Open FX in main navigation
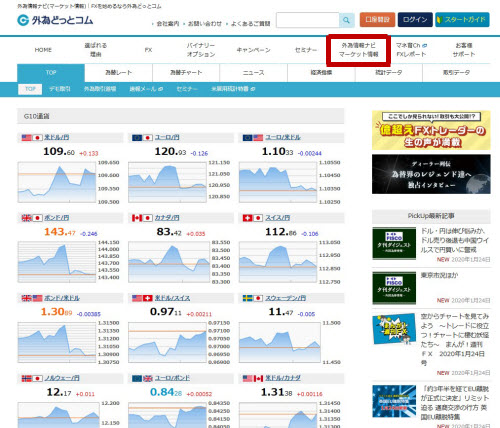The height and width of the screenshot is (428, 500). 148,50
